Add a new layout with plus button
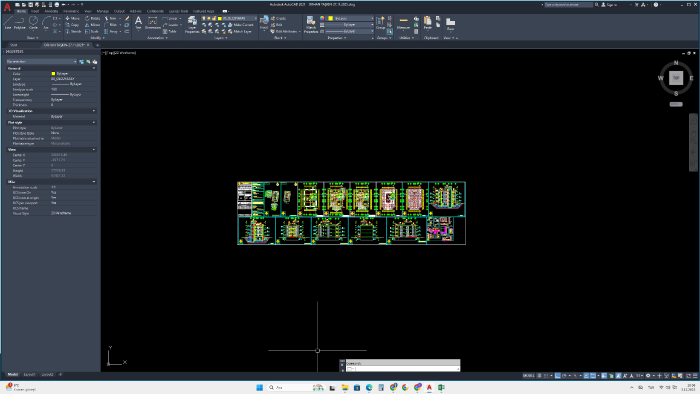This screenshot has height=394, width=700. coord(60,374)
